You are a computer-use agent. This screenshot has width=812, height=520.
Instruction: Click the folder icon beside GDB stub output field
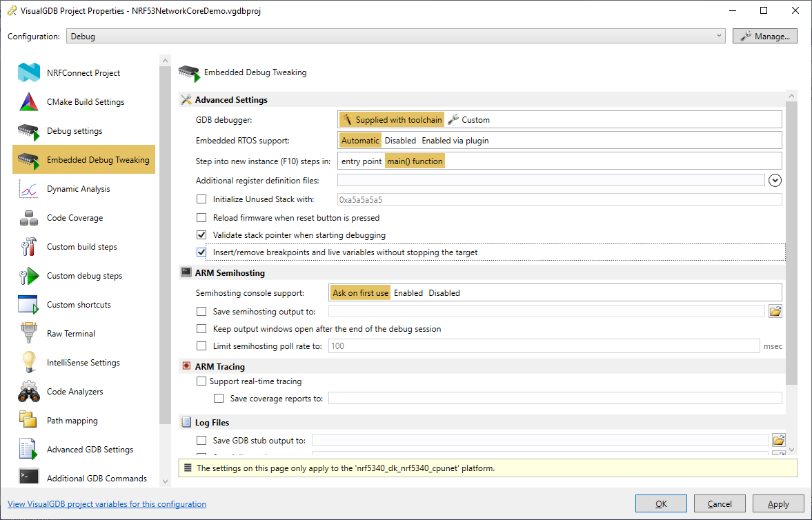(x=778, y=440)
